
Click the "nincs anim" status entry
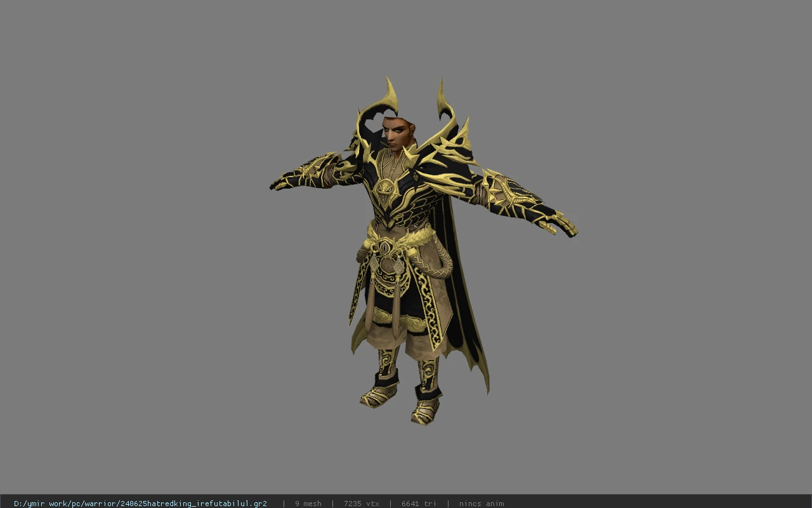(481, 504)
